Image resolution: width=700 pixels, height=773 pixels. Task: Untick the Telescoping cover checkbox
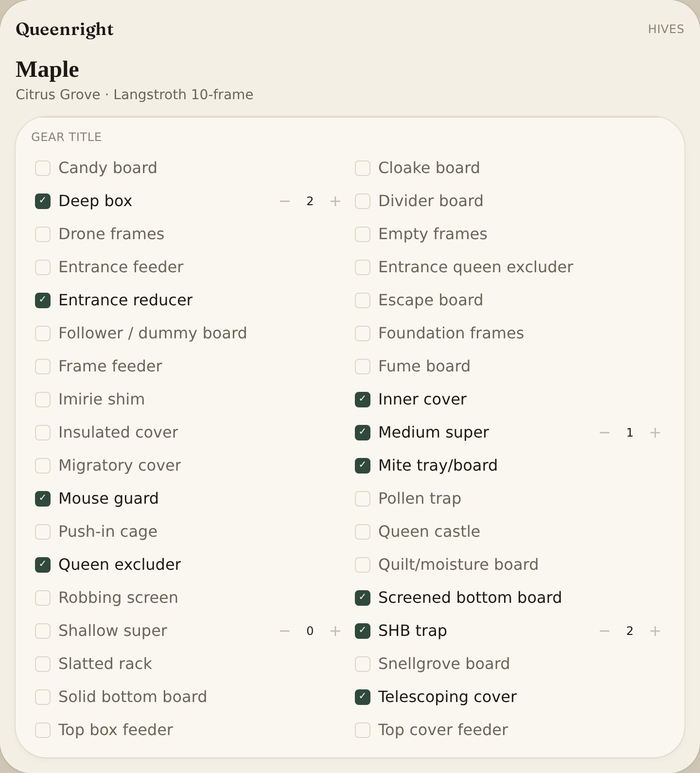click(363, 697)
